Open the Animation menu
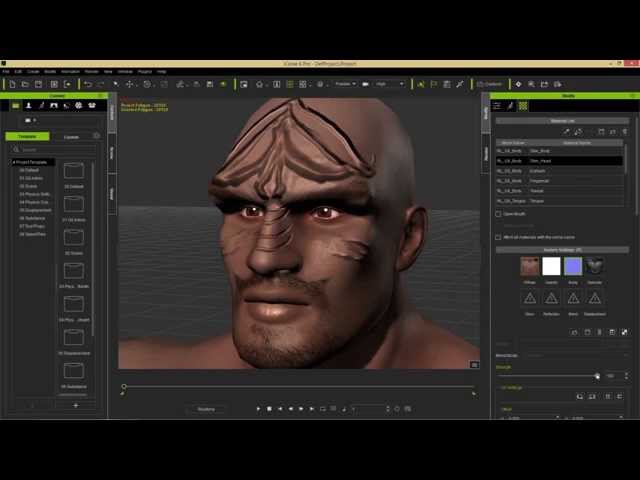The image size is (640, 480). click(x=70, y=71)
